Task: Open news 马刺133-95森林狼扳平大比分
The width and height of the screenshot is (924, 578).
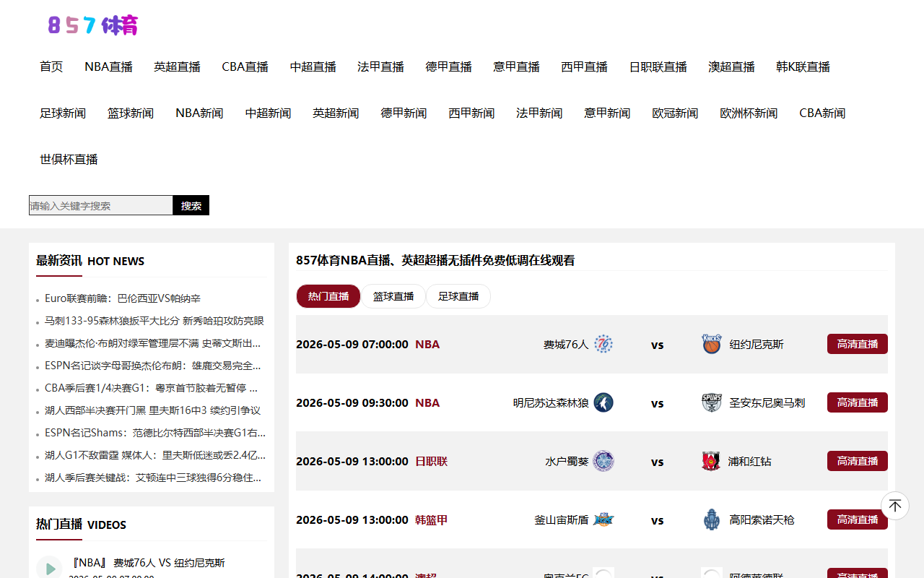Action: coord(154,321)
